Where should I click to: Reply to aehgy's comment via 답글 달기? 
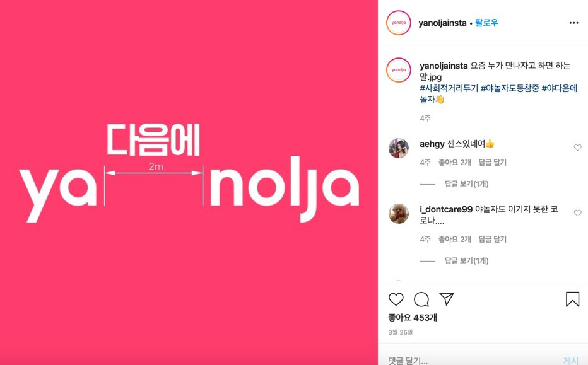[492, 162]
